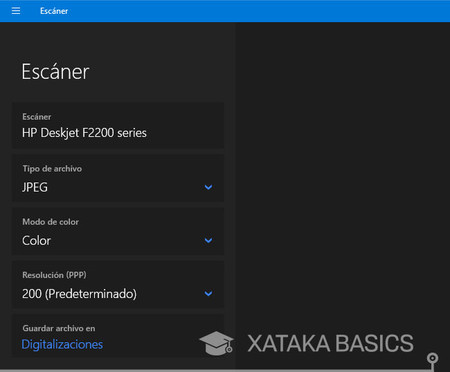This screenshot has height=372, width=450.
Task: Click the large Escáner heading
Action: 55,72
